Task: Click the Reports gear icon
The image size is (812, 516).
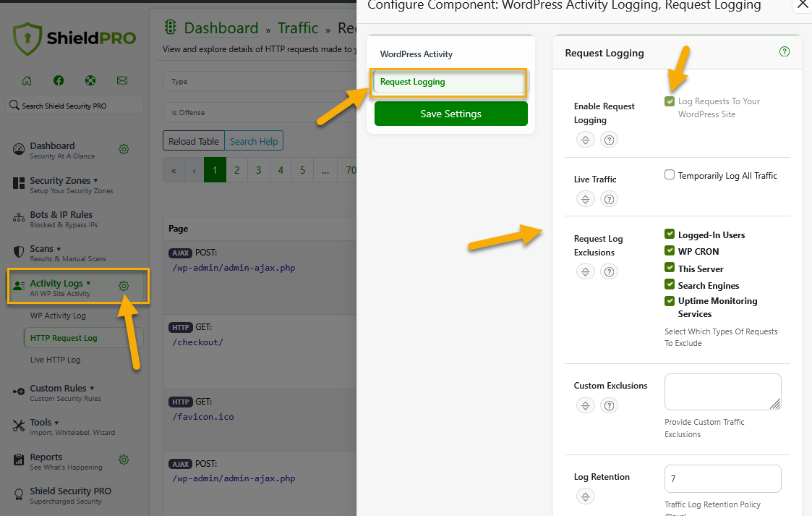Action: [124, 460]
